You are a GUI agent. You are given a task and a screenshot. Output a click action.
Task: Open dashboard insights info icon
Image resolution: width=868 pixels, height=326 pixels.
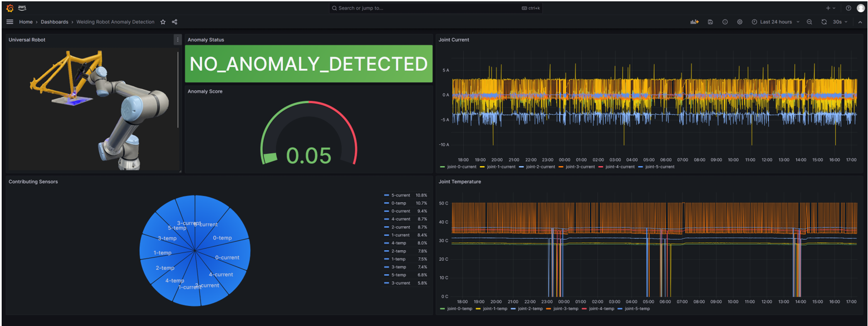point(725,22)
